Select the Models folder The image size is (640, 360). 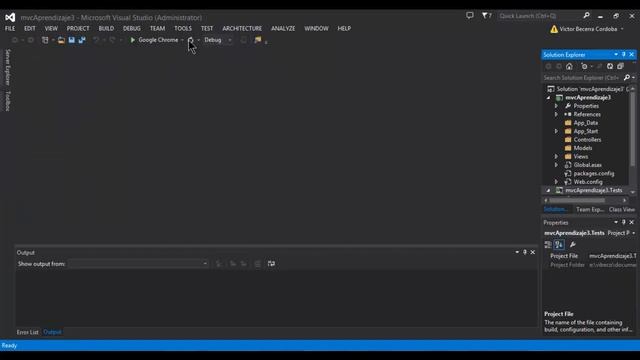[x=583, y=148]
